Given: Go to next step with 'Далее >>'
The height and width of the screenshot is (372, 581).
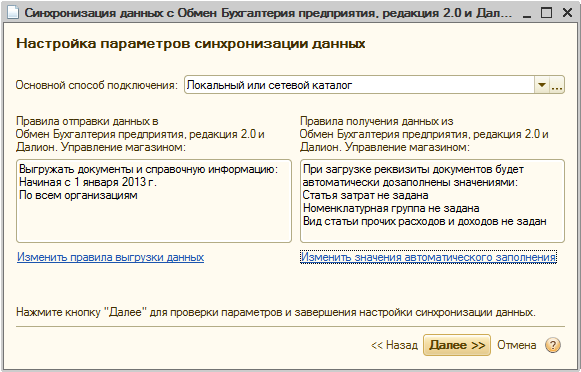Looking at the screenshot, I should coord(457,345).
